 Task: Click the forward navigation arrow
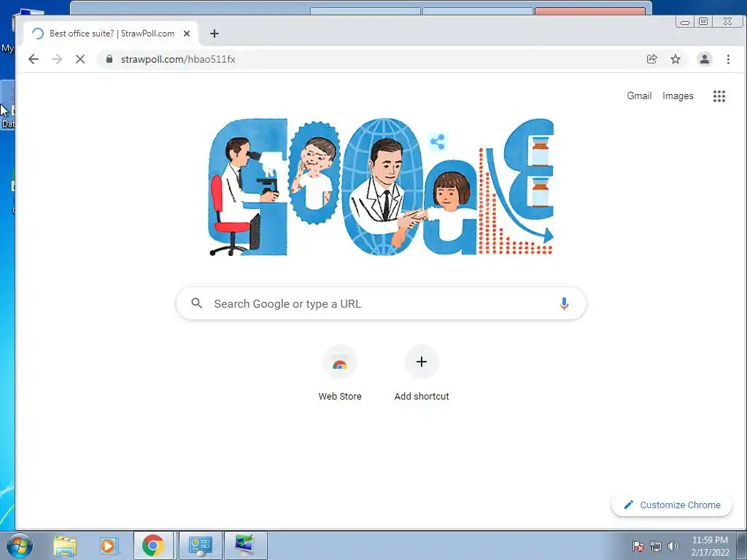point(57,59)
